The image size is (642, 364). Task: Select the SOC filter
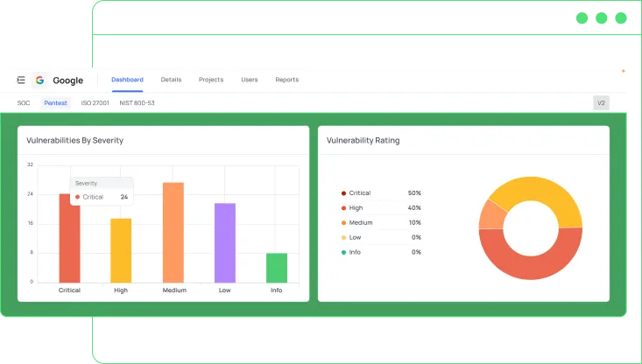tap(24, 103)
